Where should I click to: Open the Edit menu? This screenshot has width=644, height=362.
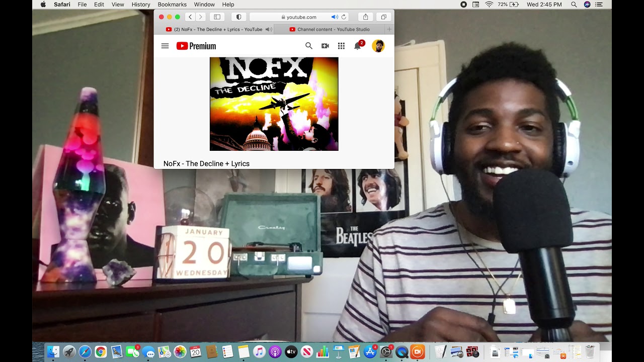(x=99, y=5)
